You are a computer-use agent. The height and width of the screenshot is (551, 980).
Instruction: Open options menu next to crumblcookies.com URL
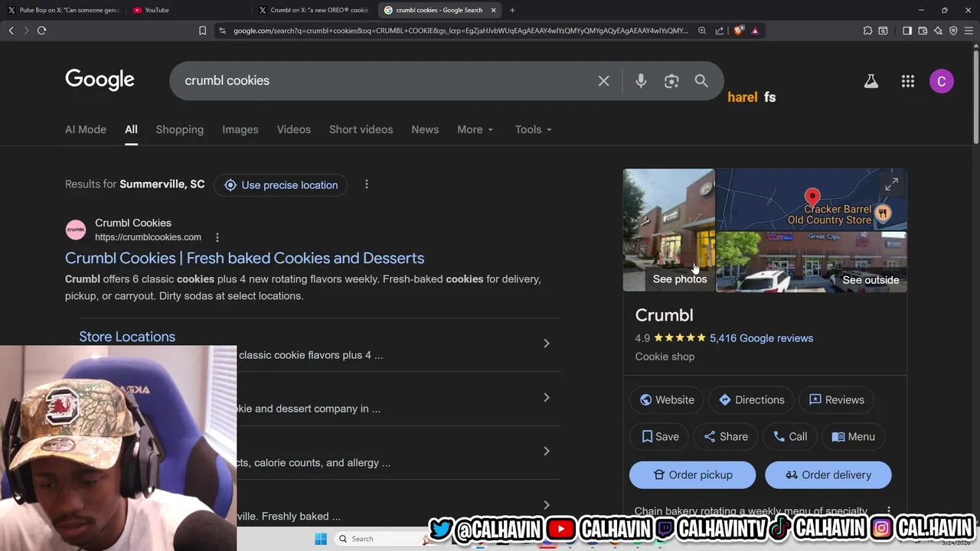(217, 237)
